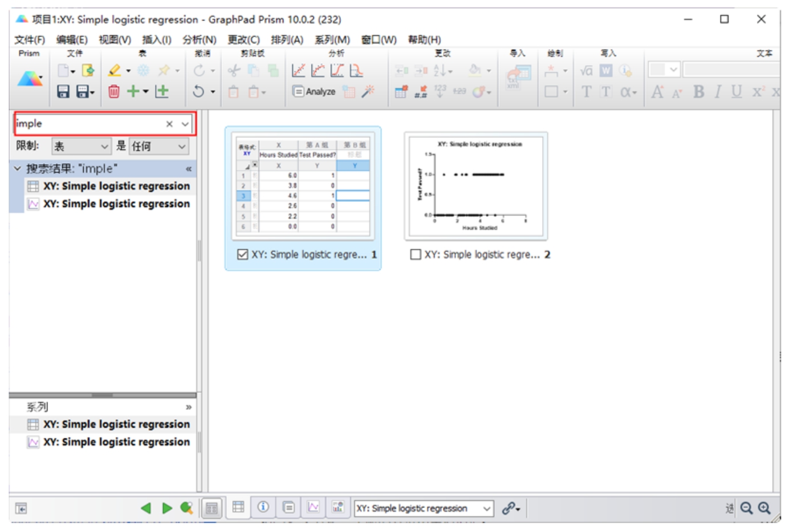Click the link chain icon in bottom bar
Viewport: 789px width, 532px height.
(x=508, y=508)
